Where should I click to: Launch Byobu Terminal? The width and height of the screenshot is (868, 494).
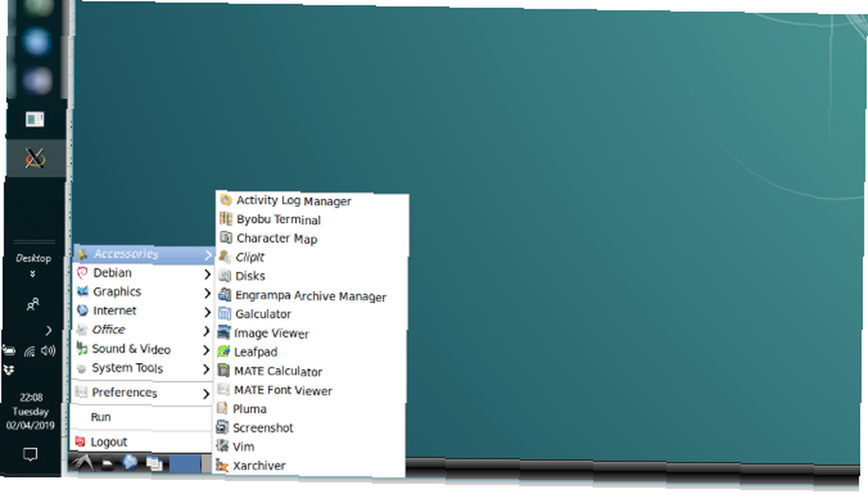312,220
